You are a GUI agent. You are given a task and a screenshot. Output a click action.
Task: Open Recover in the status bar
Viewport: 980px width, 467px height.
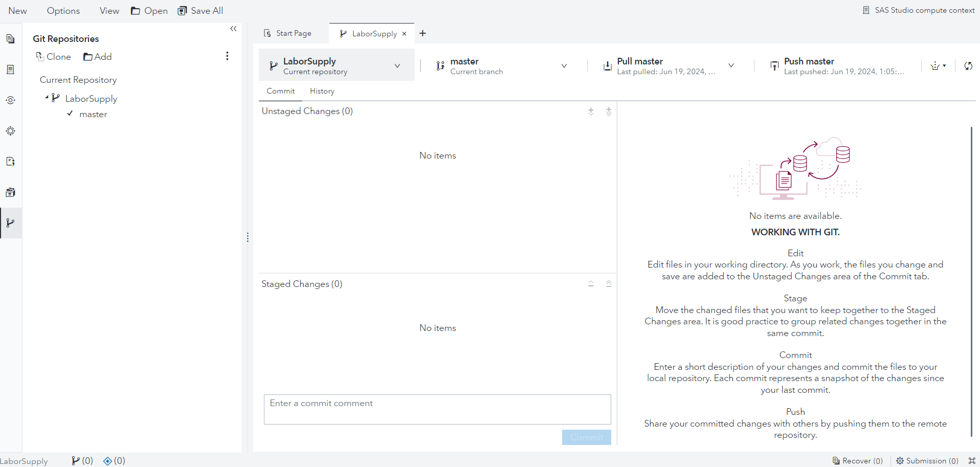coord(857,461)
